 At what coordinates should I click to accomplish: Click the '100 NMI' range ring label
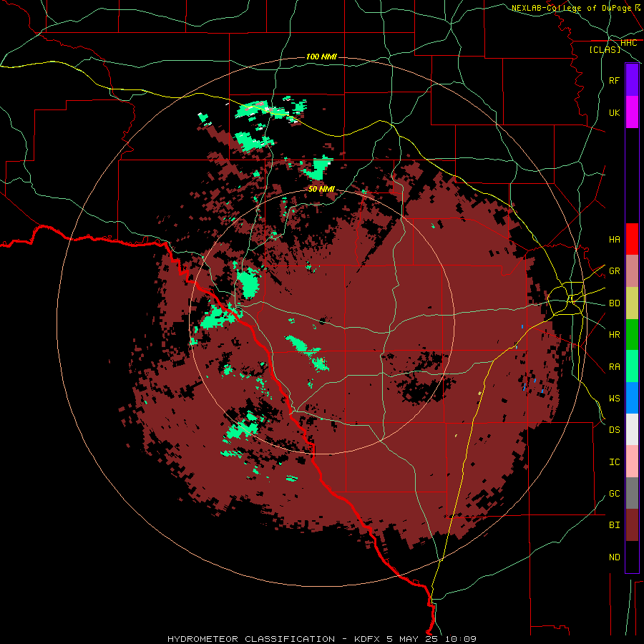(x=321, y=57)
